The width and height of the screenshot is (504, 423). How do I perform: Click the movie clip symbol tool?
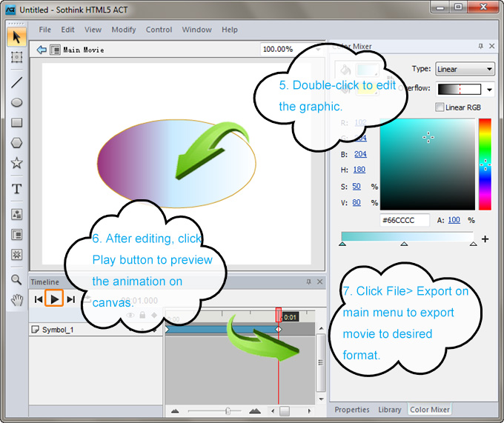pos(16,234)
